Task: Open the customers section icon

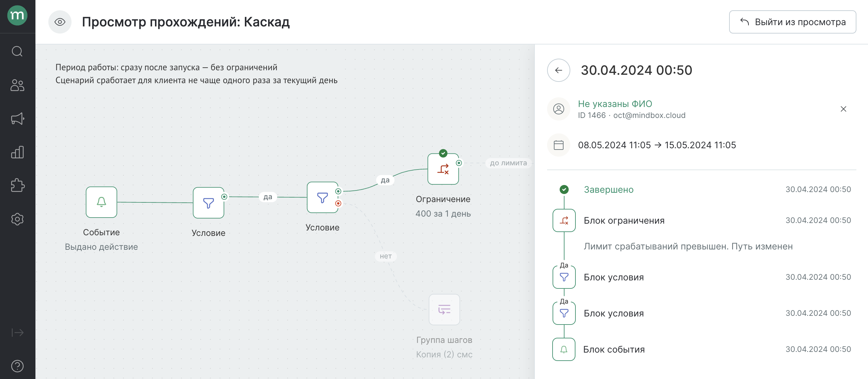Action: pos(17,85)
